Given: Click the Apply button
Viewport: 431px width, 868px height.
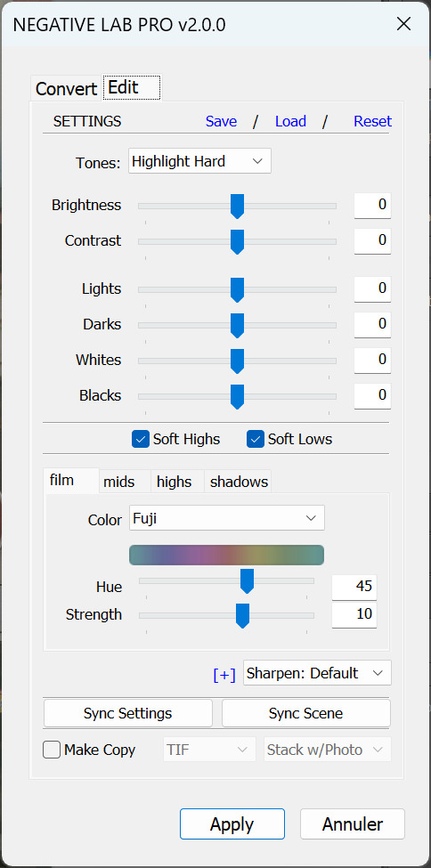Looking at the screenshot, I should coord(232,824).
